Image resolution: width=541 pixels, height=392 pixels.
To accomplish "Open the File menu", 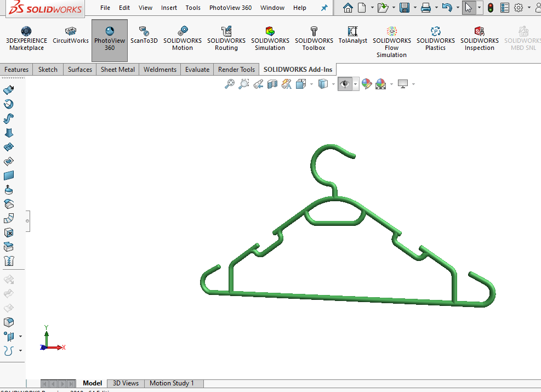I will 105,8.
